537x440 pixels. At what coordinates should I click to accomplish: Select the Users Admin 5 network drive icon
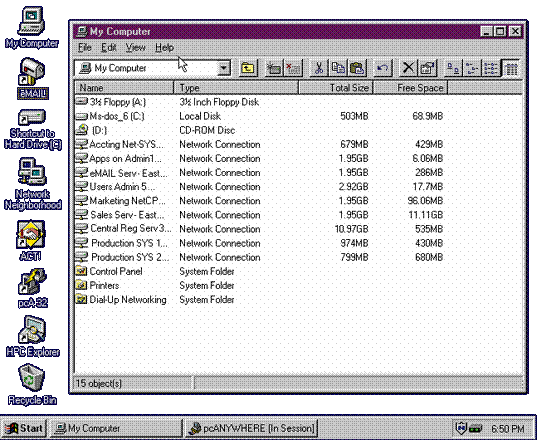[x=82, y=186]
